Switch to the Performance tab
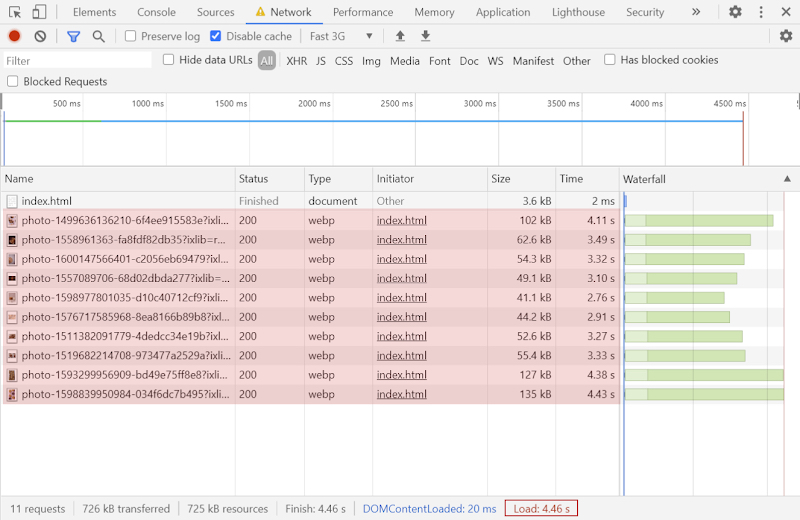Image resolution: width=800 pixels, height=520 pixels. point(363,12)
